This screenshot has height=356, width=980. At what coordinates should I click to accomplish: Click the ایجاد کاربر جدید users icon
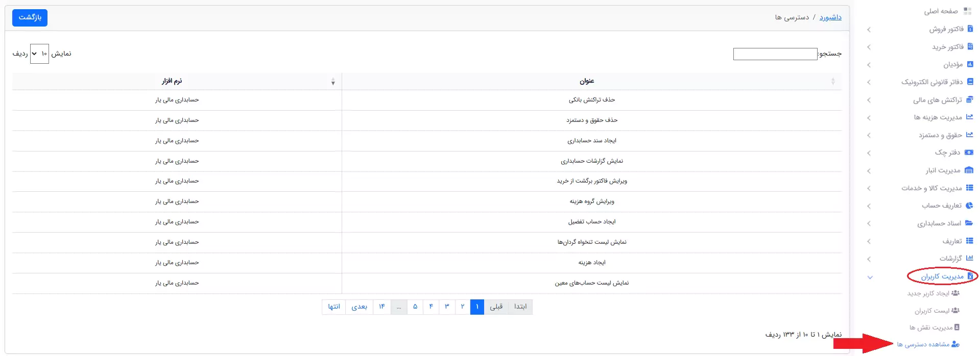click(x=955, y=293)
